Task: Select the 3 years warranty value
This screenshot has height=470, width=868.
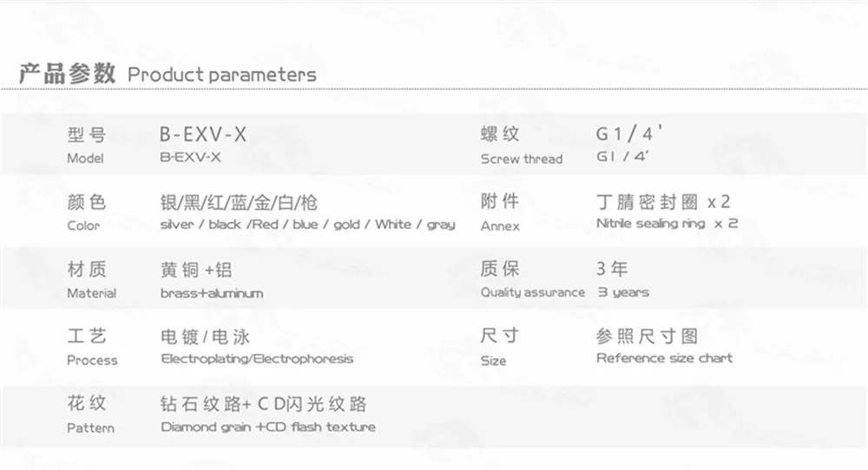Action: (623, 292)
